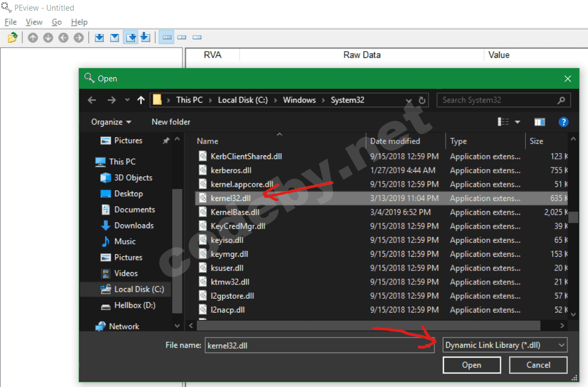Open the Go menu
The height and width of the screenshot is (387, 588).
pos(57,22)
